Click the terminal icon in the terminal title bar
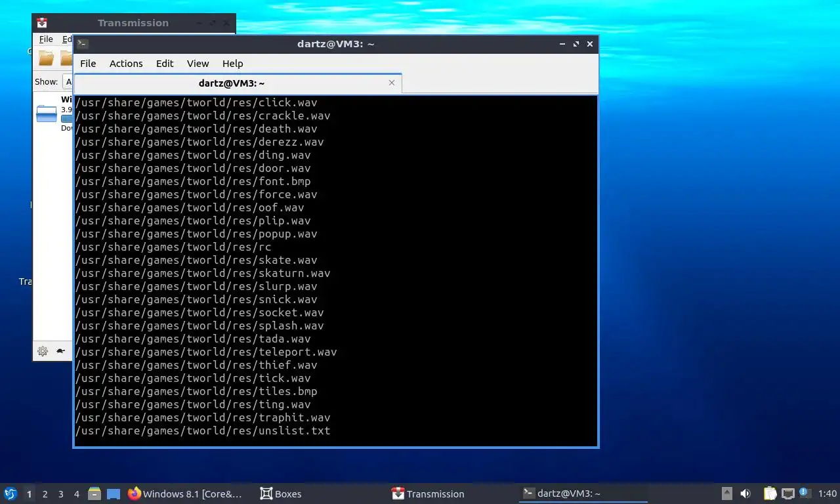Viewport: 840px width, 504px height. click(82, 44)
